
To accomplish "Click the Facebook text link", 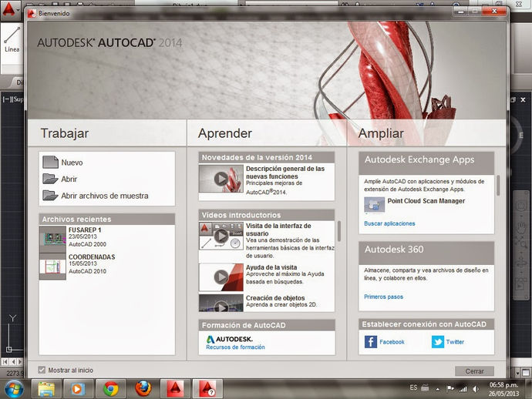I will click(x=392, y=342).
